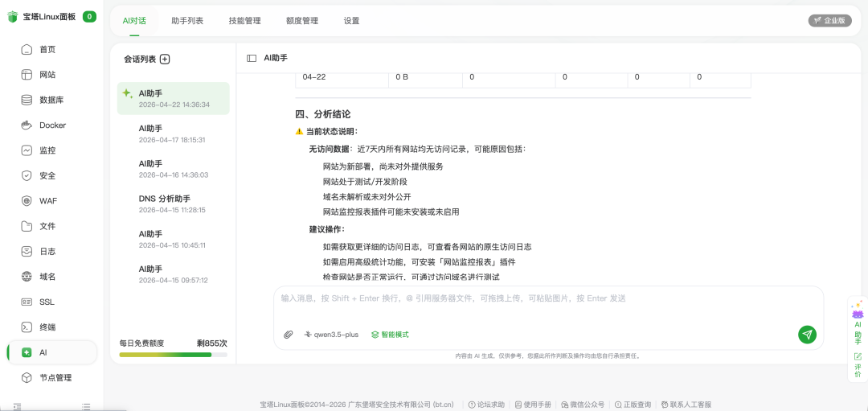Attach a file with paperclip icon
Viewport: 868px width, 411px height.
288,335
